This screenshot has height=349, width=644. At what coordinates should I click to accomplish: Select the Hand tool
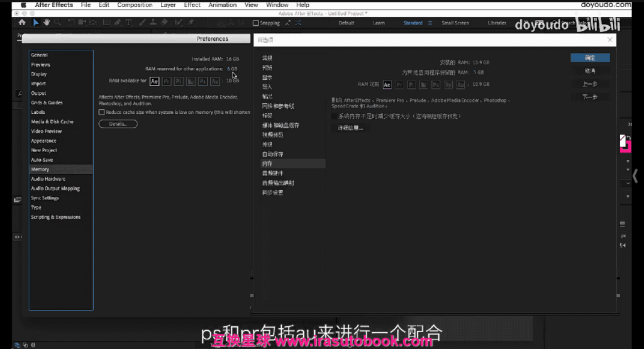(x=47, y=23)
